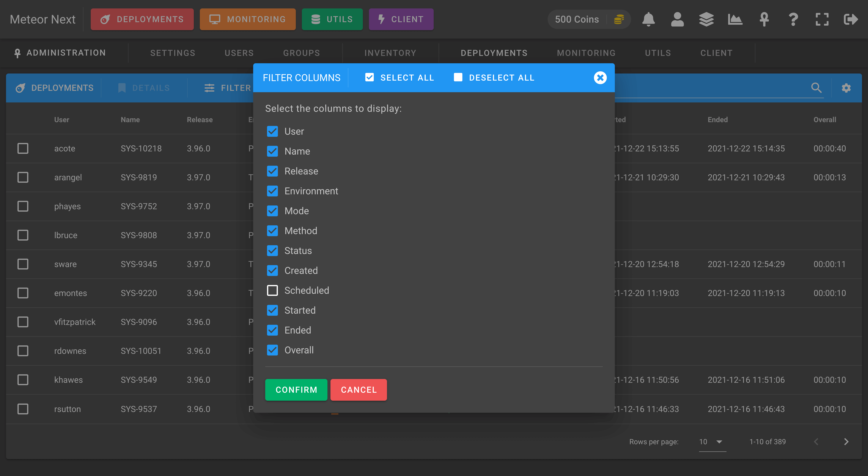Uncheck the User column checkbox

pyautogui.click(x=272, y=131)
